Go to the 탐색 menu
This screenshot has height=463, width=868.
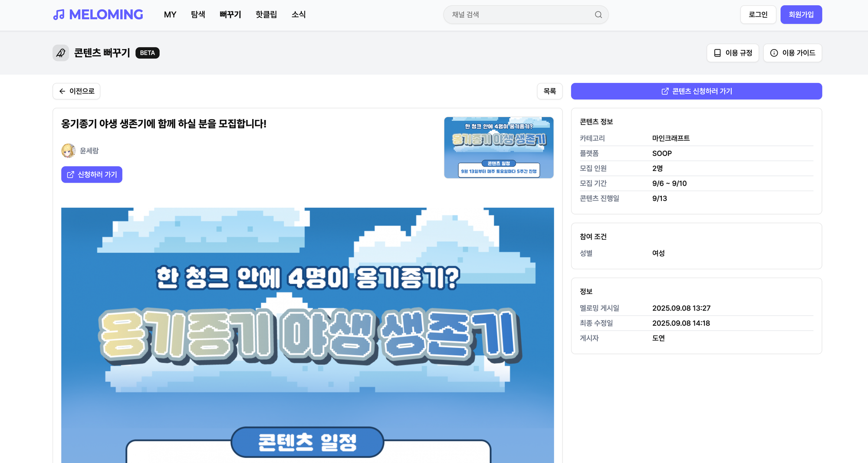198,15
